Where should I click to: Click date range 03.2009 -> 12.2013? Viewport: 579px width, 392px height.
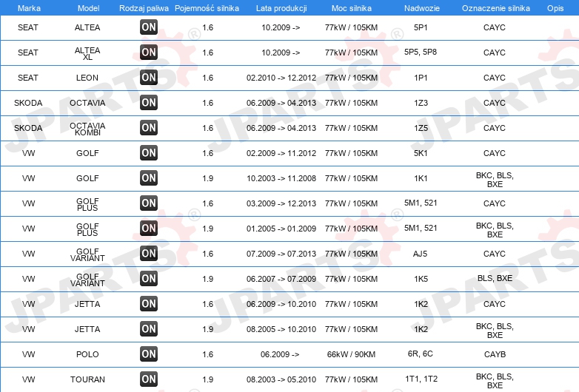tap(281, 203)
